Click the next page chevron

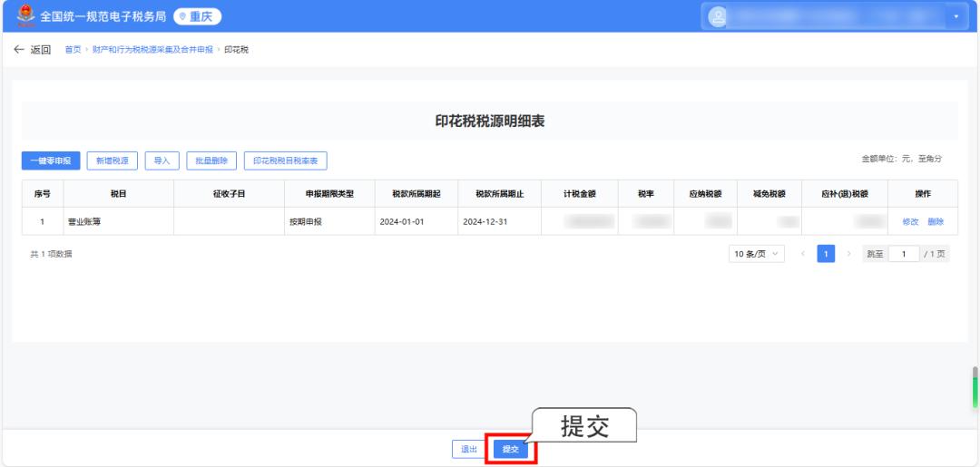(849, 254)
